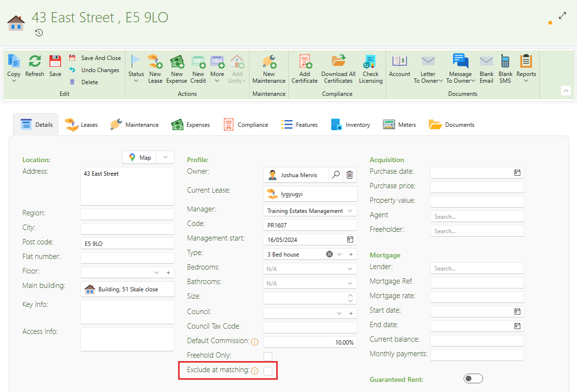The image size is (577, 392).
Task: Toggle the Guaranteed Rent switch
Action: 473,378
